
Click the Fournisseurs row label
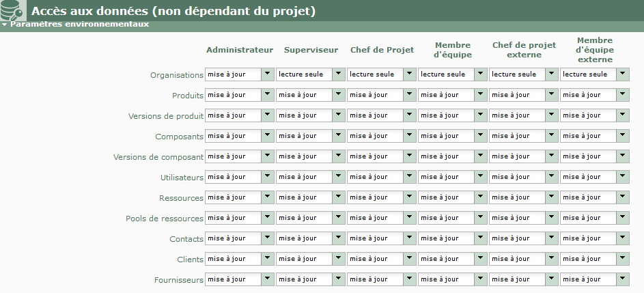(x=179, y=280)
